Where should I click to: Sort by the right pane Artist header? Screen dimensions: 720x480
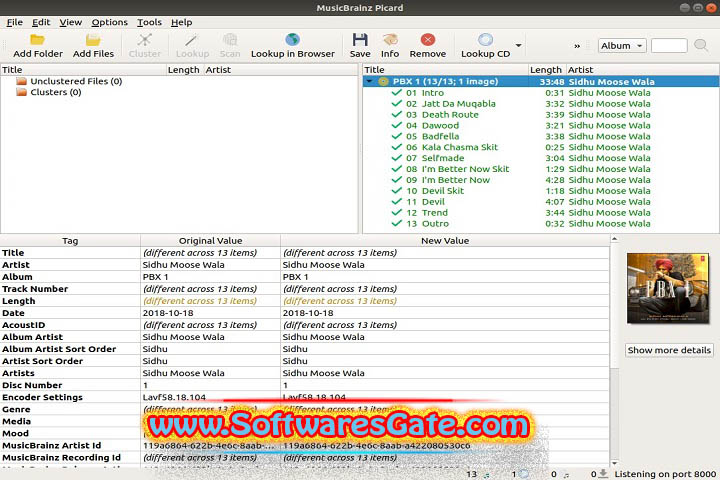point(642,70)
